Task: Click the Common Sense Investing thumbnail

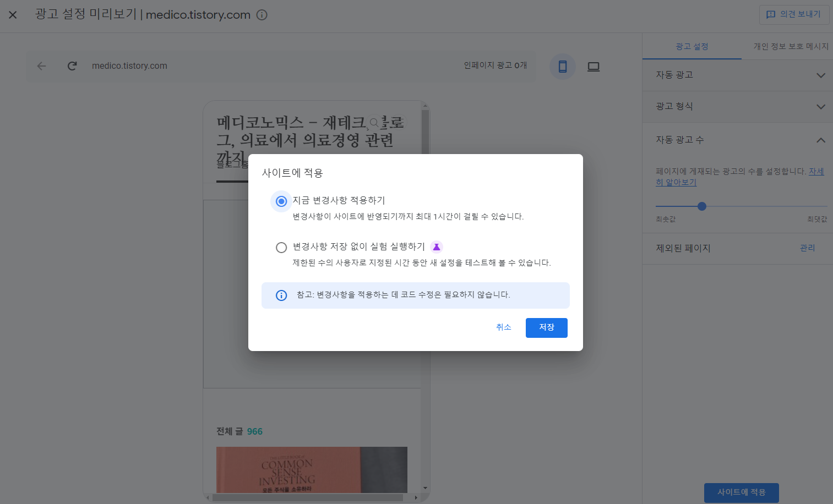Action: tap(312, 470)
